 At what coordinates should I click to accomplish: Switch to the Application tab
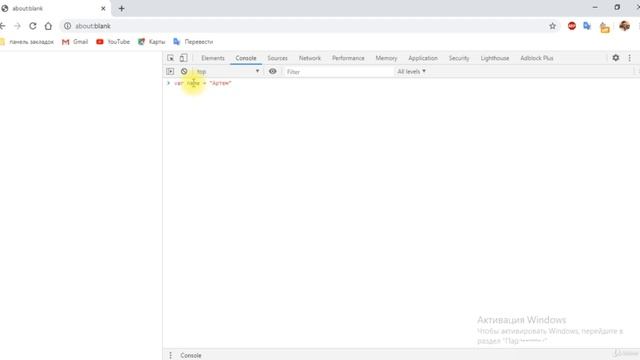[423, 58]
